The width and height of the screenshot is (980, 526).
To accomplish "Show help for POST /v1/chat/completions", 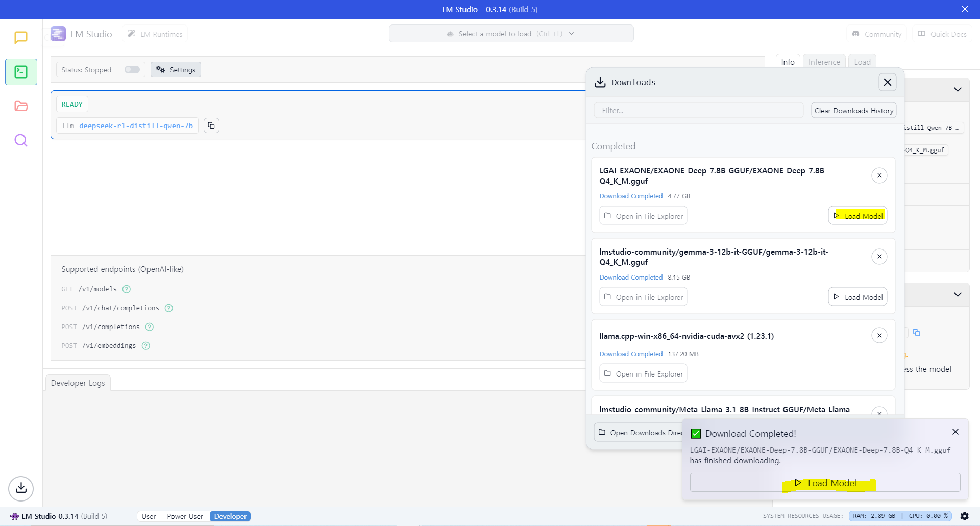I will point(169,308).
